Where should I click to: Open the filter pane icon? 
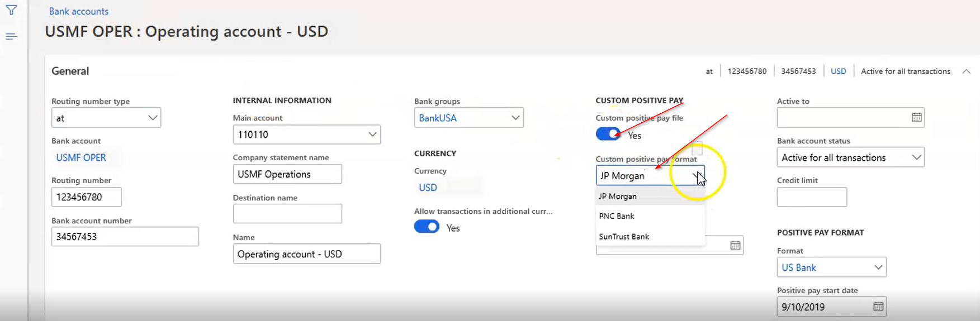[x=11, y=10]
